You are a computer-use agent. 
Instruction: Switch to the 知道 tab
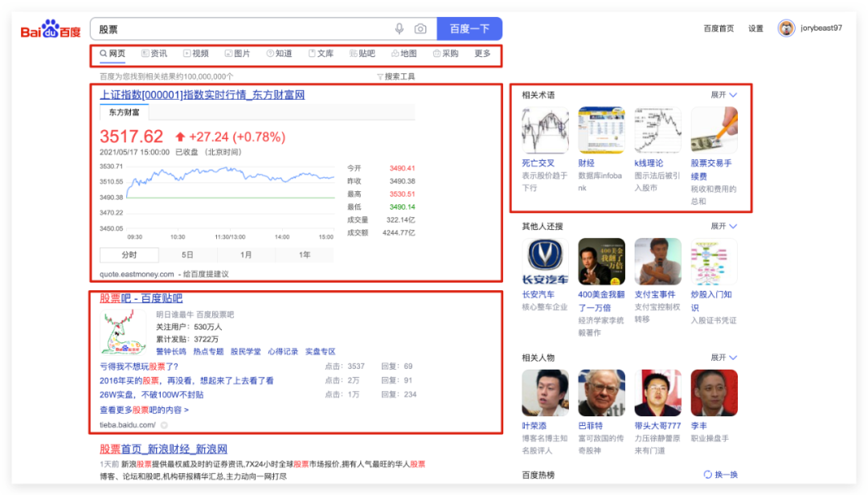click(x=279, y=54)
